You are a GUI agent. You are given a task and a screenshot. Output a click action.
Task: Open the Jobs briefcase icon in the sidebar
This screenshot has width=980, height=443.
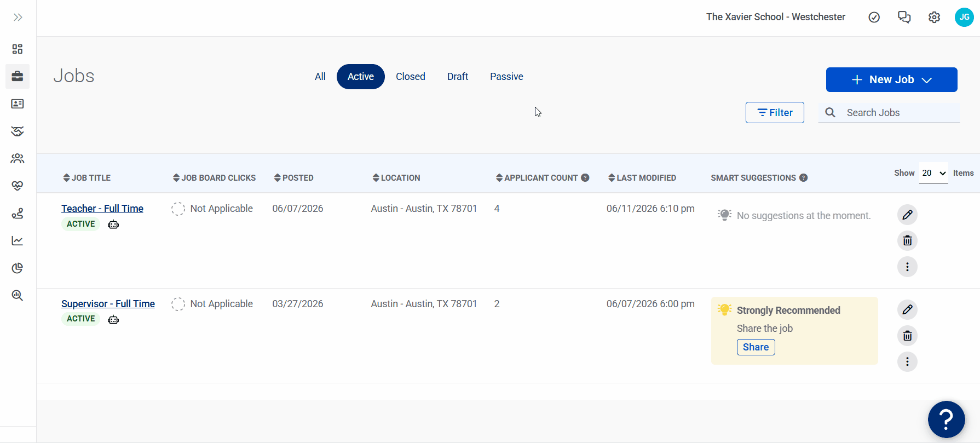(x=18, y=76)
